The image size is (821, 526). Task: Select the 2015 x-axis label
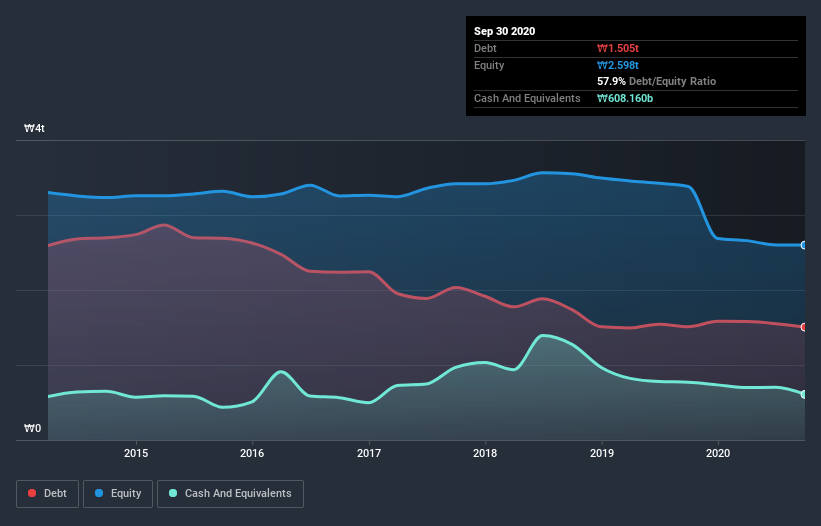coord(136,453)
